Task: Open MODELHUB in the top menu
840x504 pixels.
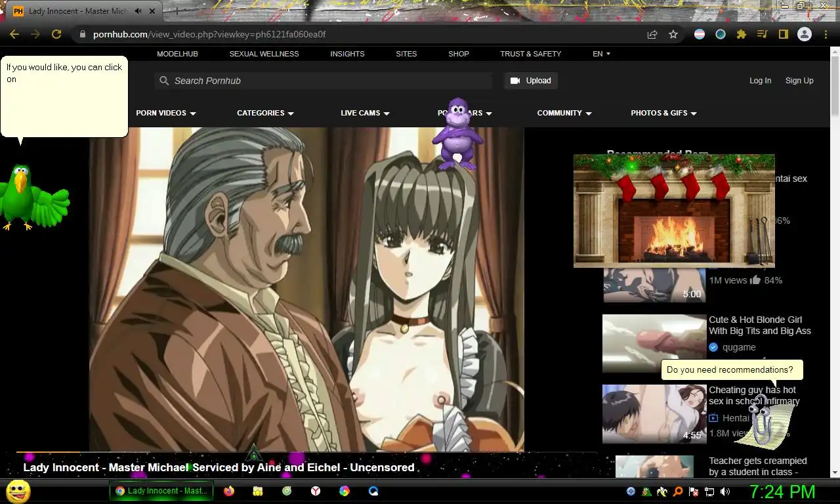Action: pos(177,54)
